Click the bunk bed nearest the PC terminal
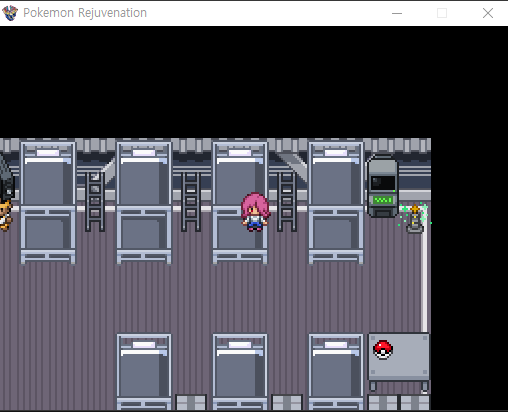This screenshot has width=508, height=412. (x=336, y=203)
